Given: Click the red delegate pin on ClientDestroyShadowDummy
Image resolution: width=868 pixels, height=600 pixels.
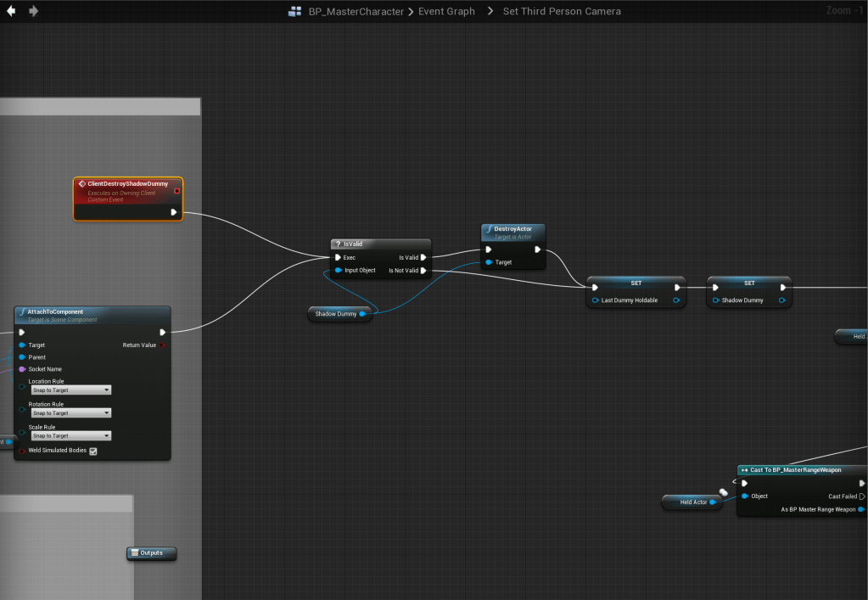Looking at the screenshot, I should (176, 191).
